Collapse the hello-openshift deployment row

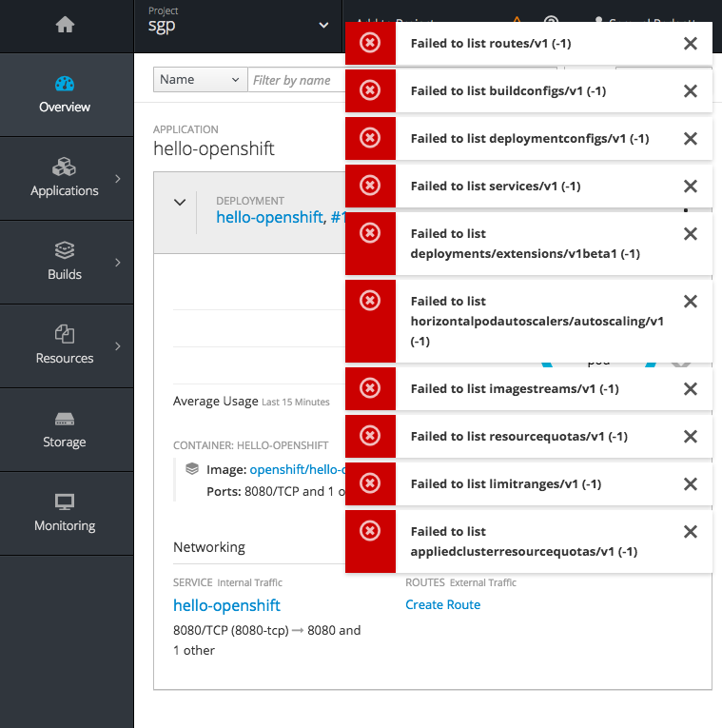[180, 202]
